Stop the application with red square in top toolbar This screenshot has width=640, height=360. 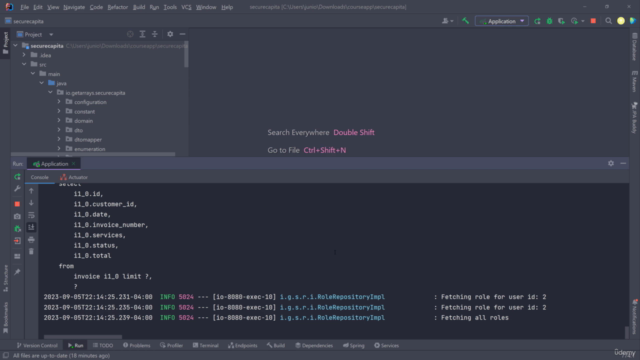pyautogui.click(x=593, y=21)
